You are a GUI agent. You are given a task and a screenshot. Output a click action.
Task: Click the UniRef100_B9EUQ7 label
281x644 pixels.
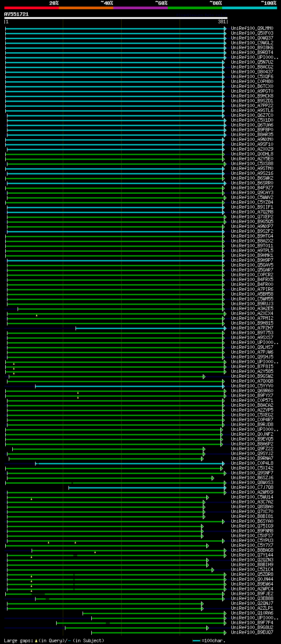coord(252,633)
